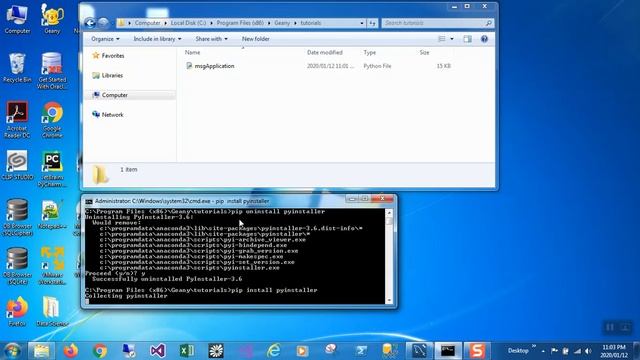Launch Acrobat Reader DC from the desktop
The image size is (640, 360).
[17, 120]
